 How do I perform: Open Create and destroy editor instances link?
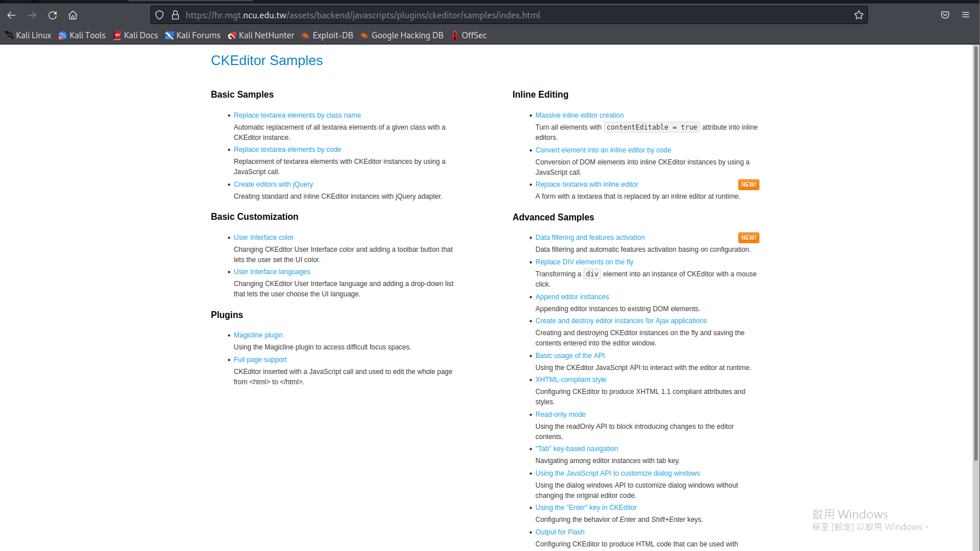point(621,321)
